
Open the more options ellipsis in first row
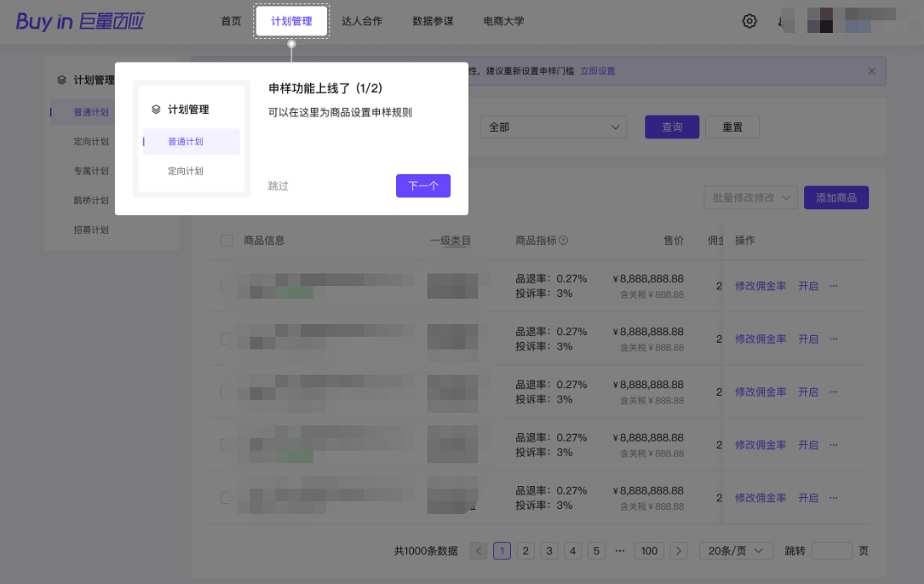click(834, 286)
